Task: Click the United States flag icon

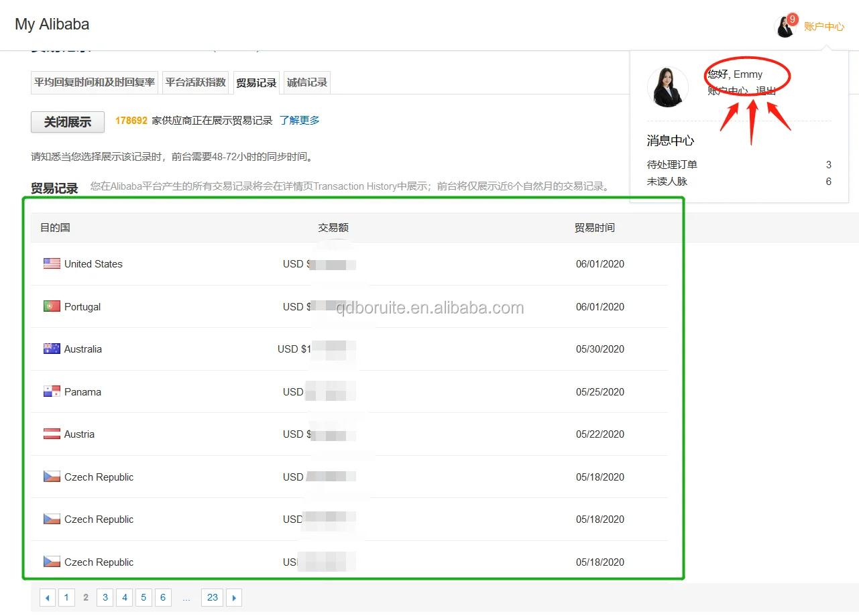Action: [52, 263]
